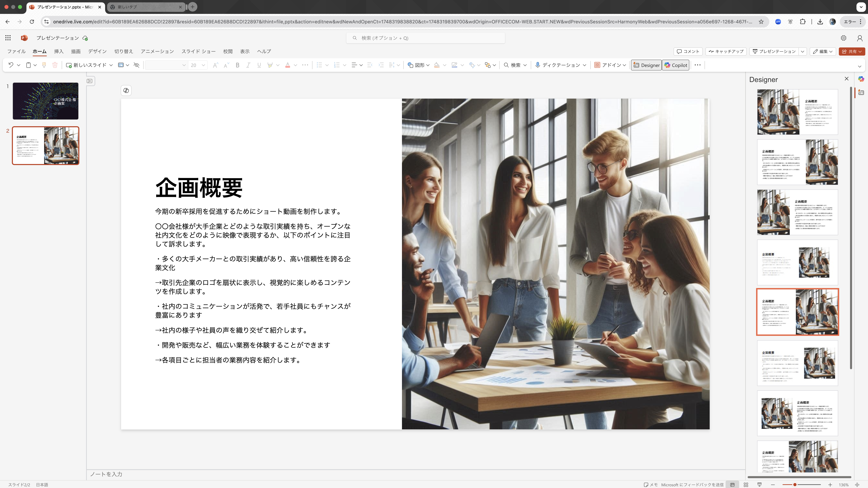Viewport: 868px width, 488px height.
Task: Click the Undo icon in toolbar
Action: coord(11,65)
